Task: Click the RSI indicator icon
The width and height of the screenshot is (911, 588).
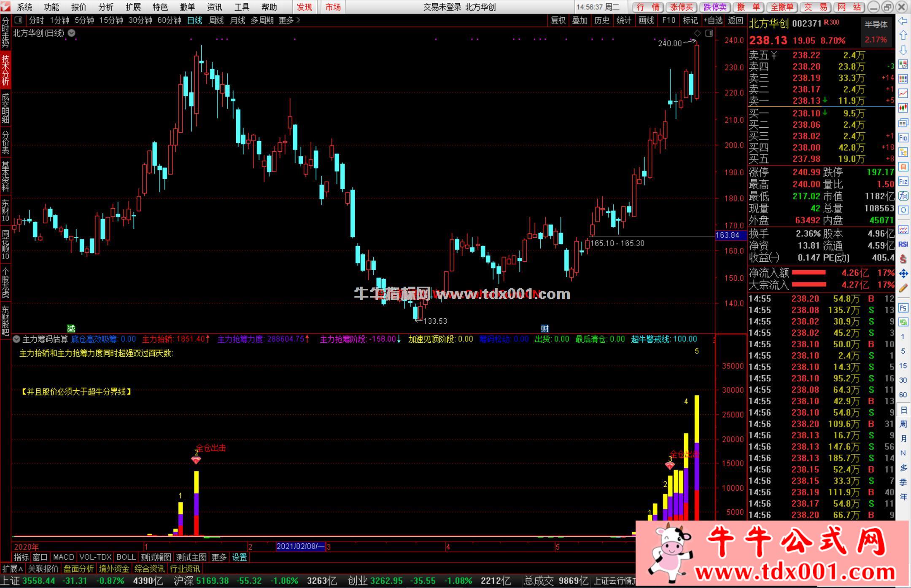Action: point(903,244)
